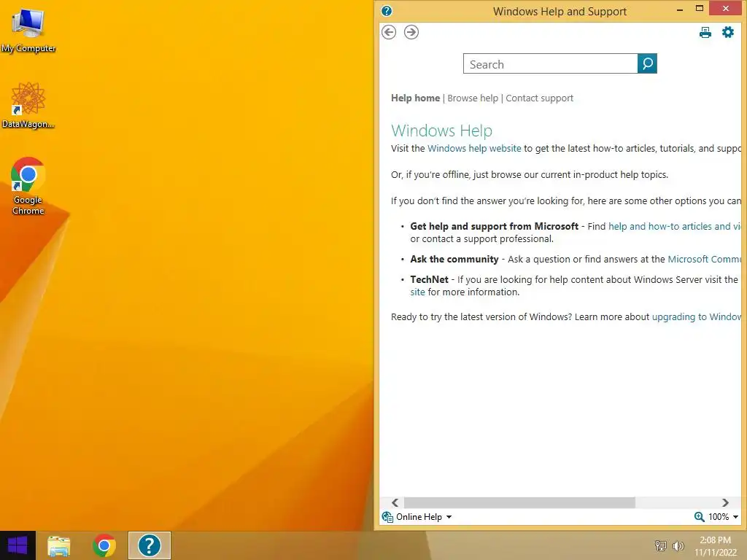Open the upgrading to Windows link
747x560 pixels.
tap(697, 317)
